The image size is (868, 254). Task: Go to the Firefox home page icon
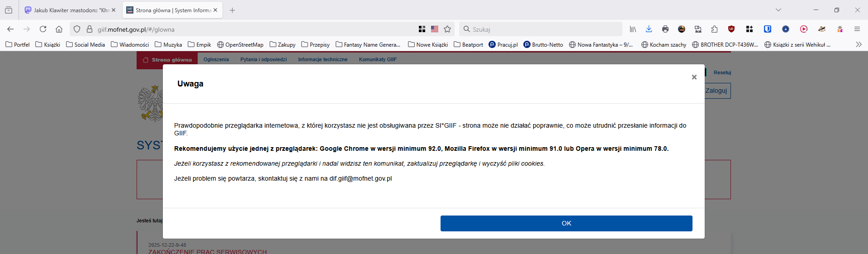click(59, 29)
